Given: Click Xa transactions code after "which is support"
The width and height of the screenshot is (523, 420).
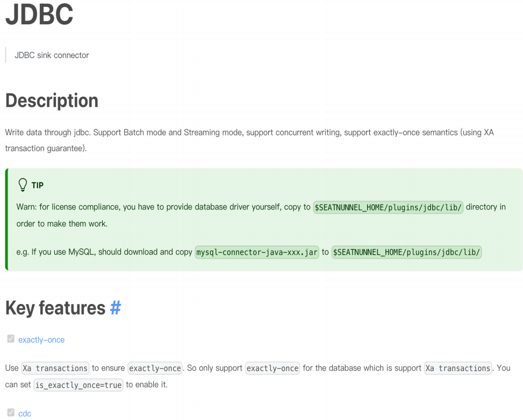Looking at the screenshot, I should [457, 368].
